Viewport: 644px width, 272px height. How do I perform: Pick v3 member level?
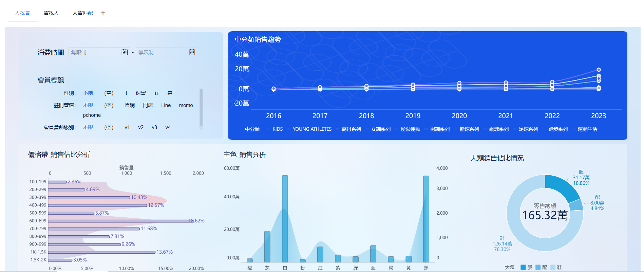(154, 127)
